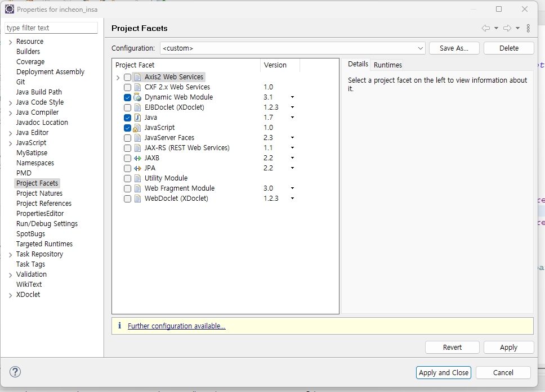This screenshot has height=392, width=545.
Task: Select Targeted Runtimes in tree
Action: [x=44, y=244]
